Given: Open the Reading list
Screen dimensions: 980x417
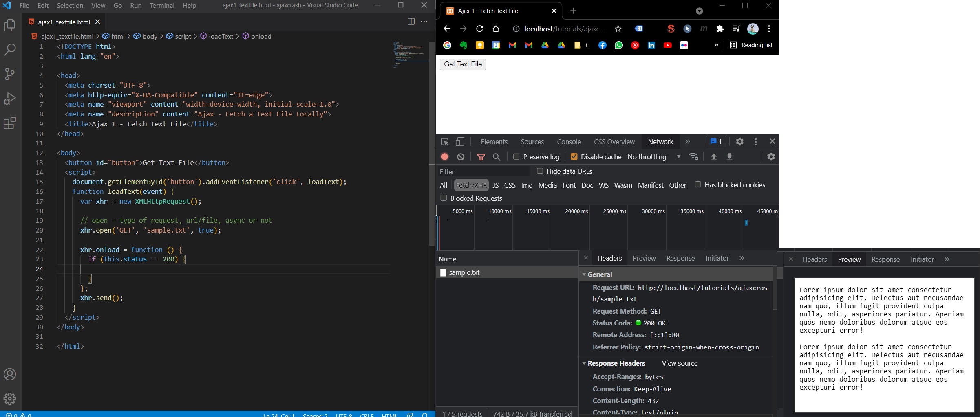Looking at the screenshot, I should 751,45.
